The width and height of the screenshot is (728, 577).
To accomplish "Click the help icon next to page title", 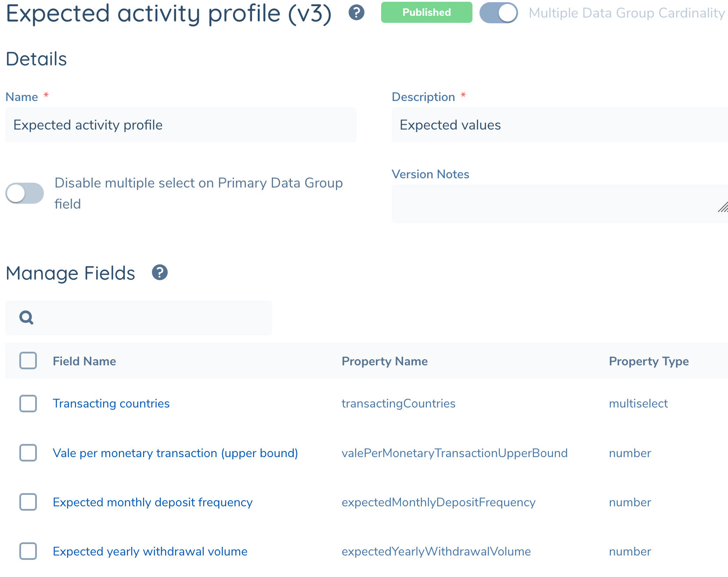I will tap(356, 13).
